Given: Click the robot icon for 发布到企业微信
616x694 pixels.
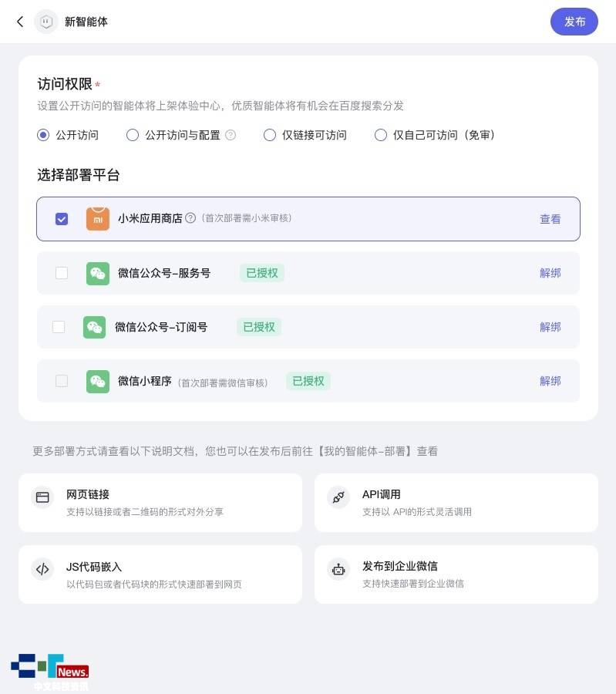Looking at the screenshot, I should tap(338, 569).
